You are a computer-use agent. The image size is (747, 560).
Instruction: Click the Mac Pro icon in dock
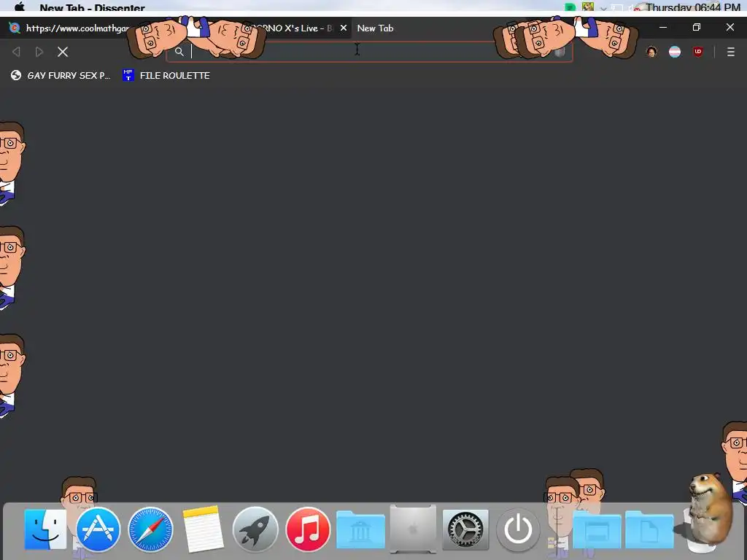[413, 529]
